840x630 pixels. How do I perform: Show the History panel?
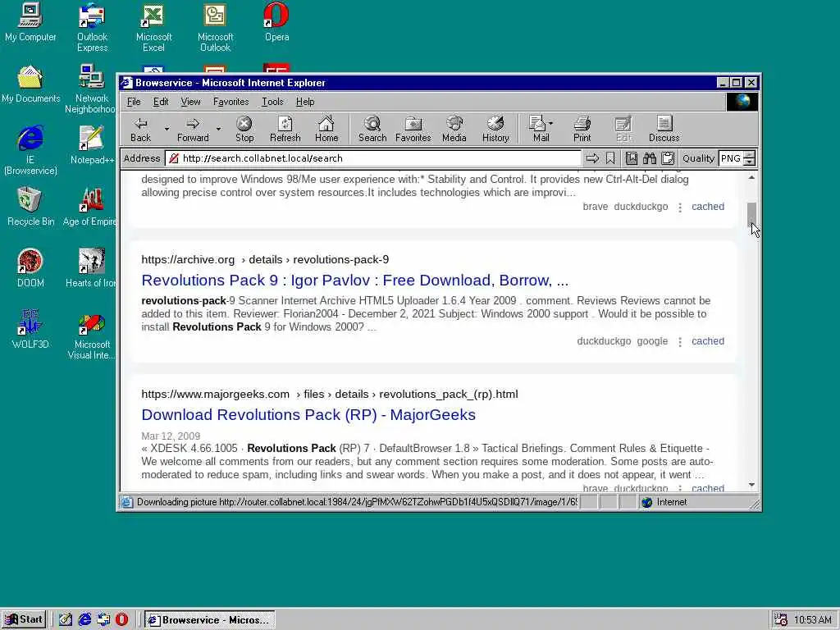pos(495,129)
